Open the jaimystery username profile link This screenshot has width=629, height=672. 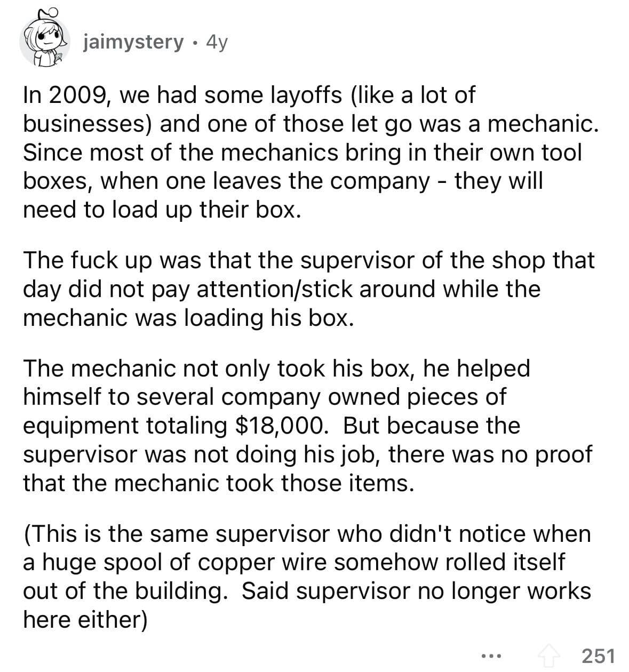[133, 42]
